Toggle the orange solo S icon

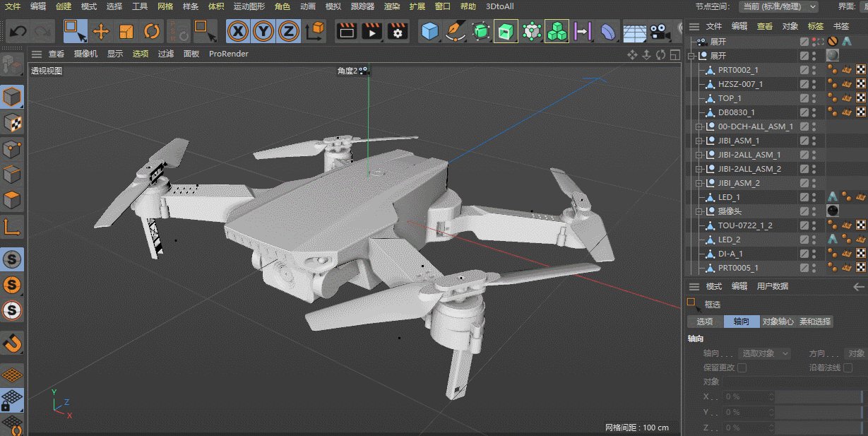pos(13,285)
